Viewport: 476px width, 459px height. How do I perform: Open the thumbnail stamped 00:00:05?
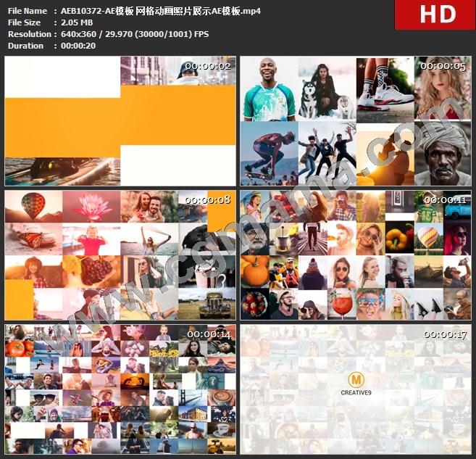[355, 121]
